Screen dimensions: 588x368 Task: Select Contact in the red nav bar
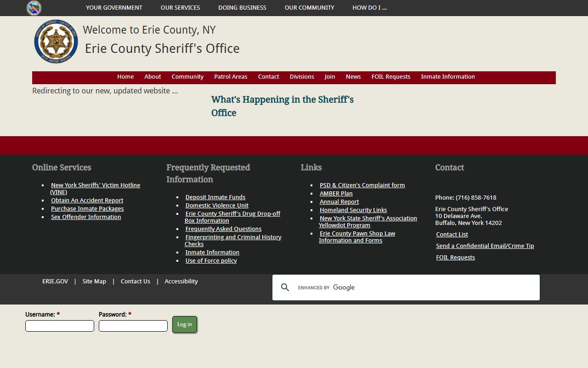tap(268, 77)
